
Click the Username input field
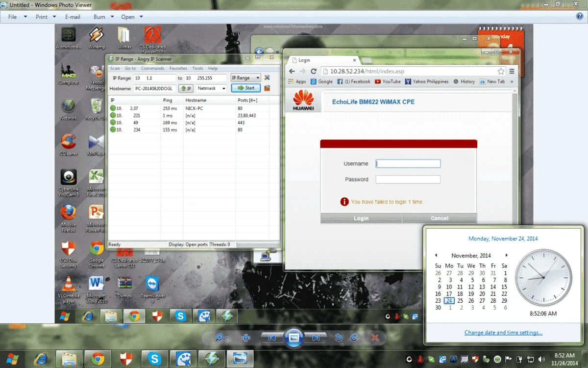point(408,164)
